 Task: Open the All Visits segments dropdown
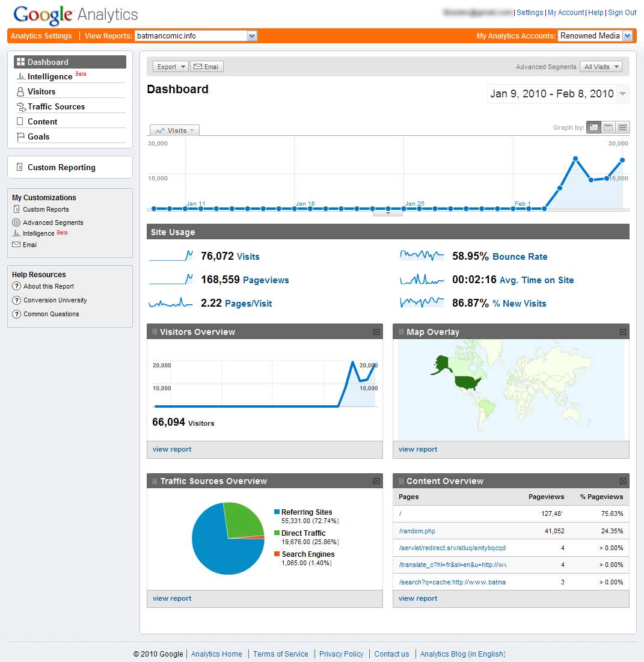tap(601, 67)
